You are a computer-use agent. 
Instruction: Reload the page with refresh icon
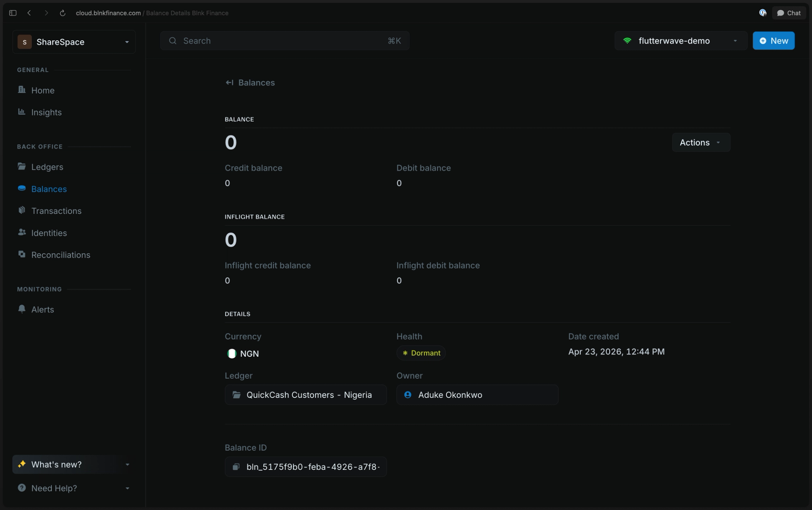pyautogui.click(x=63, y=13)
